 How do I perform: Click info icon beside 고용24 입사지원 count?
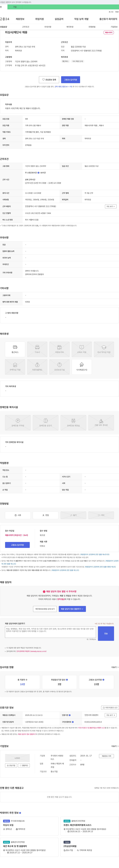104,680
